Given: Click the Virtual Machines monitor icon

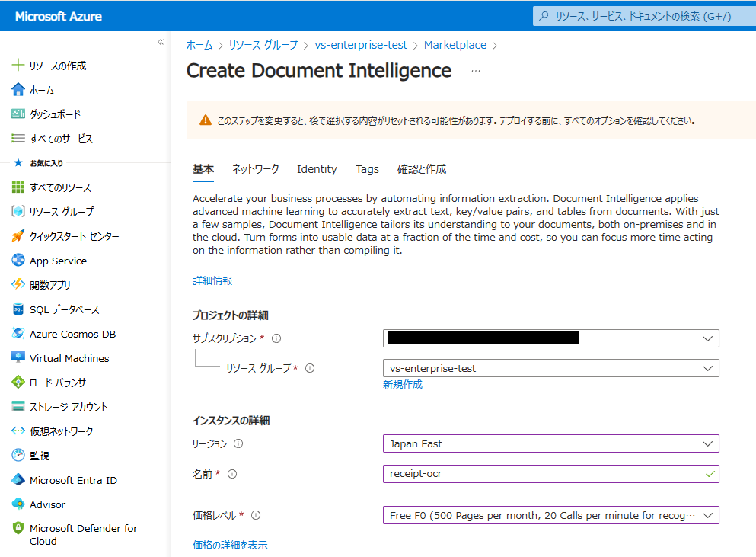Looking at the screenshot, I should pyautogui.click(x=18, y=357).
